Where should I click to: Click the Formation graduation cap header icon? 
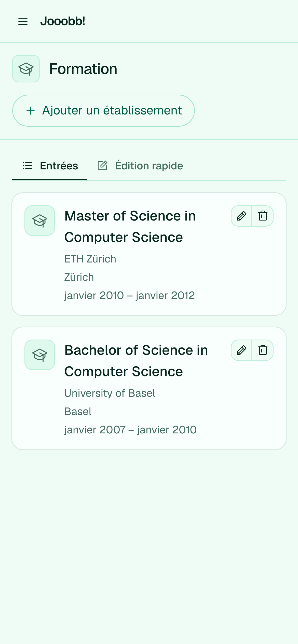point(26,69)
